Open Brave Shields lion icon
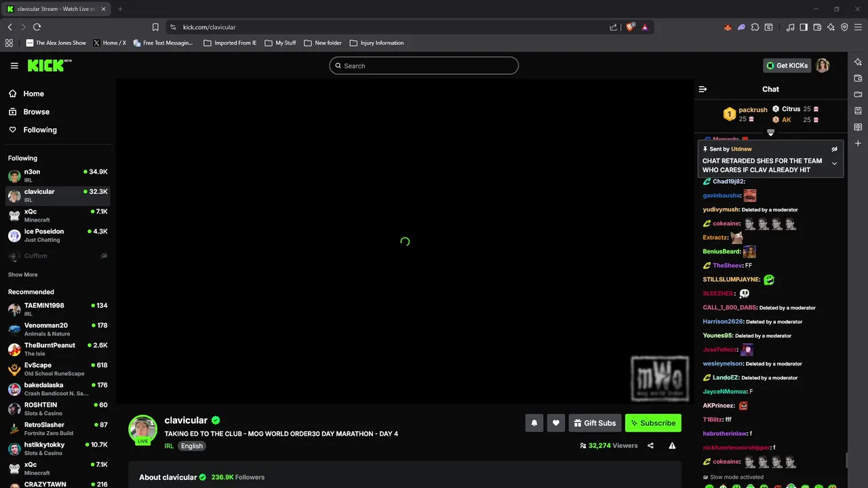 pyautogui.click(x=630, y=27)
